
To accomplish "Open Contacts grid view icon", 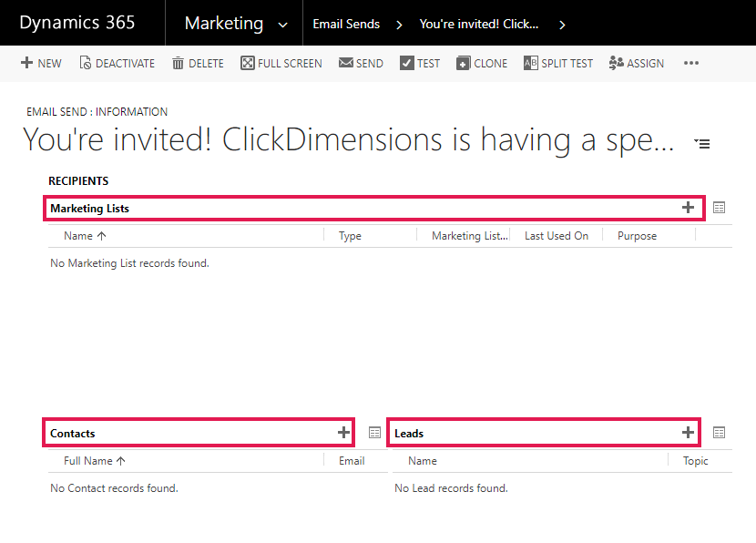I will (x=374, y=432).
